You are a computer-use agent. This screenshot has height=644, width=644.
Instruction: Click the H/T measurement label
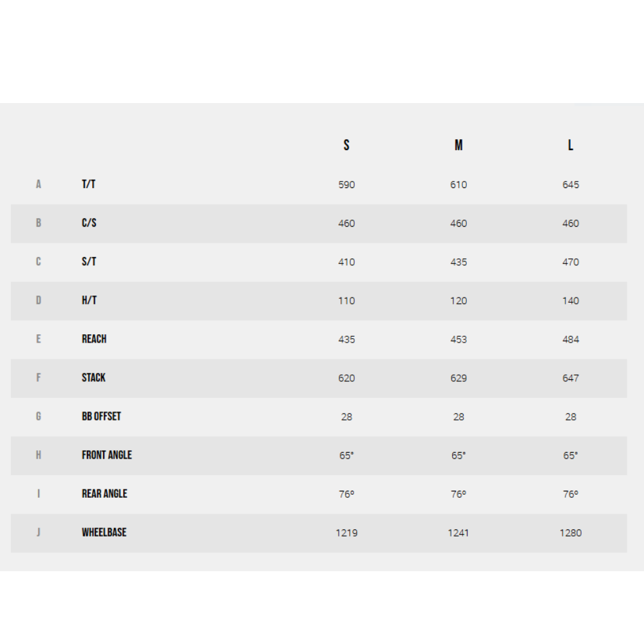pos(89,300)
